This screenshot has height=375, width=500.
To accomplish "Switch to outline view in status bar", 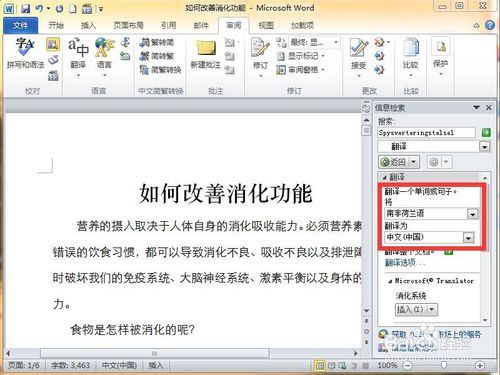I will click(x=354, y=366).
